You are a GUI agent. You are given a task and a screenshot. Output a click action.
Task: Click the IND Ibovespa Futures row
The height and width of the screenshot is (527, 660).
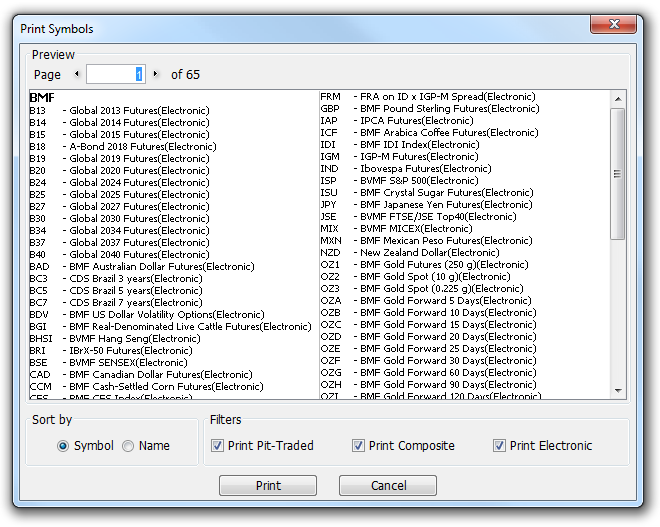pyautogui.click(x=406, y=169)
